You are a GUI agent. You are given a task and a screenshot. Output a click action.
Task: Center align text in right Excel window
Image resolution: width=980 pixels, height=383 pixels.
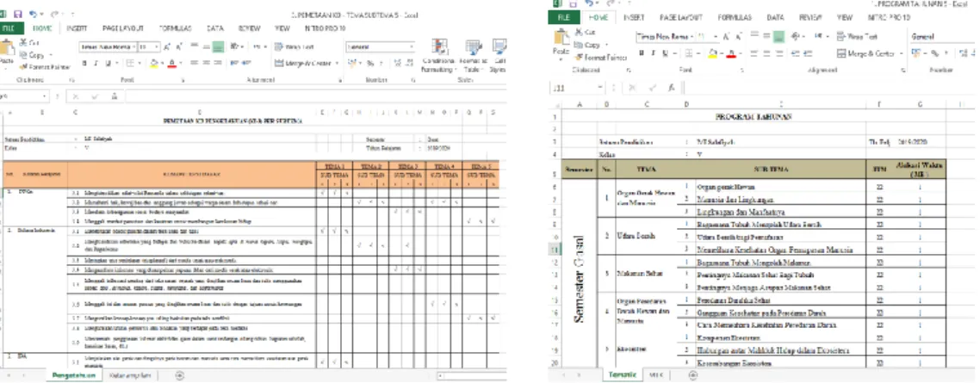point(767,53)
